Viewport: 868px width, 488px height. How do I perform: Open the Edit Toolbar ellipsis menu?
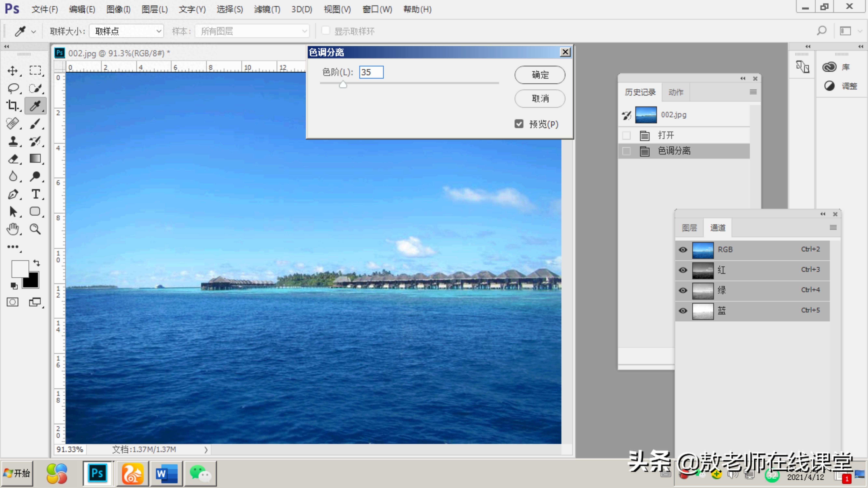coord(13,247)
